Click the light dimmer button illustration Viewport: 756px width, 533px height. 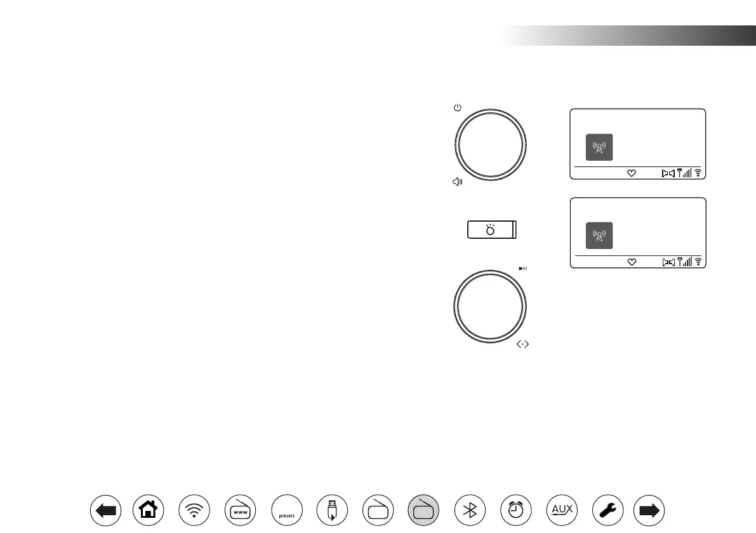click(x=492, y=229)
